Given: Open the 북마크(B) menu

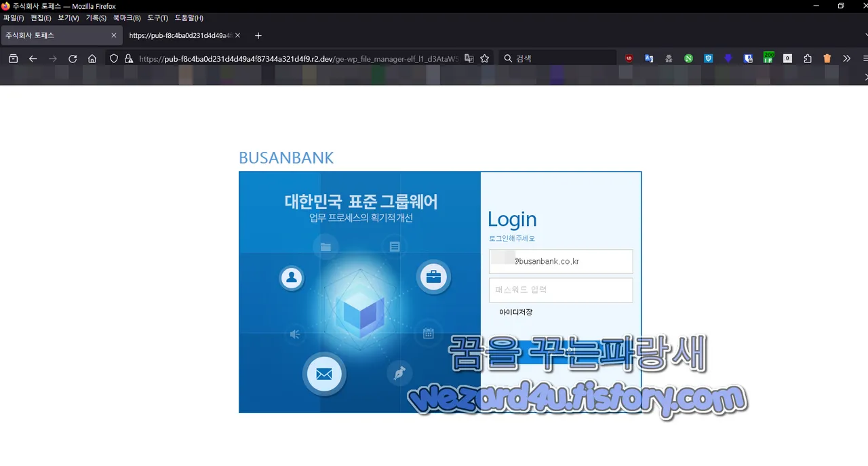Looking at the screenshot, I should [x=126, y=18].
